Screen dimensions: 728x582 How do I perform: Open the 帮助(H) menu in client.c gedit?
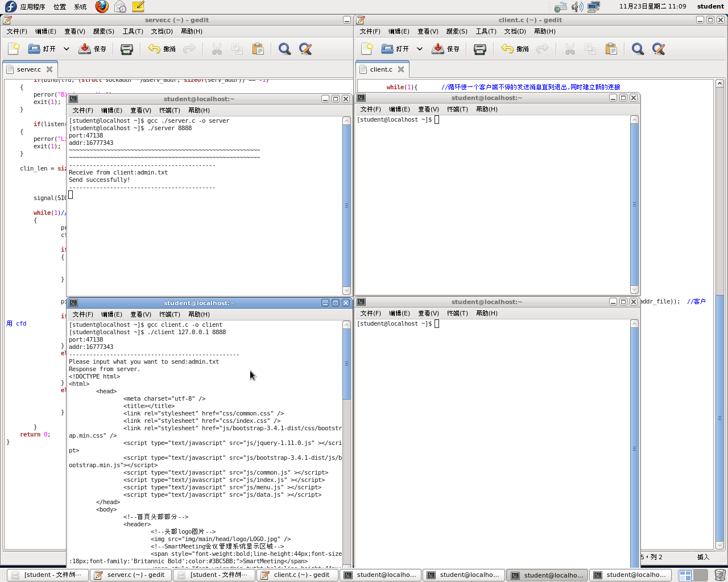click(x=545, y=31)
